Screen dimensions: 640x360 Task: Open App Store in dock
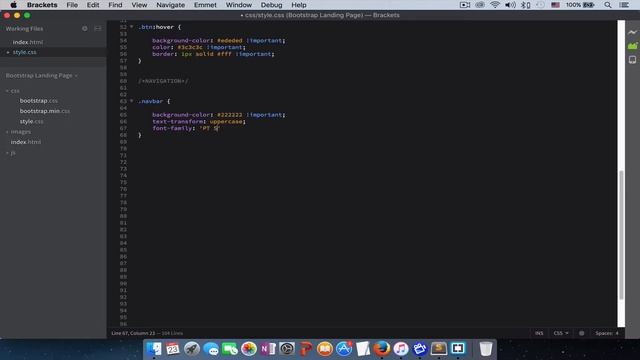pos(344,349)
